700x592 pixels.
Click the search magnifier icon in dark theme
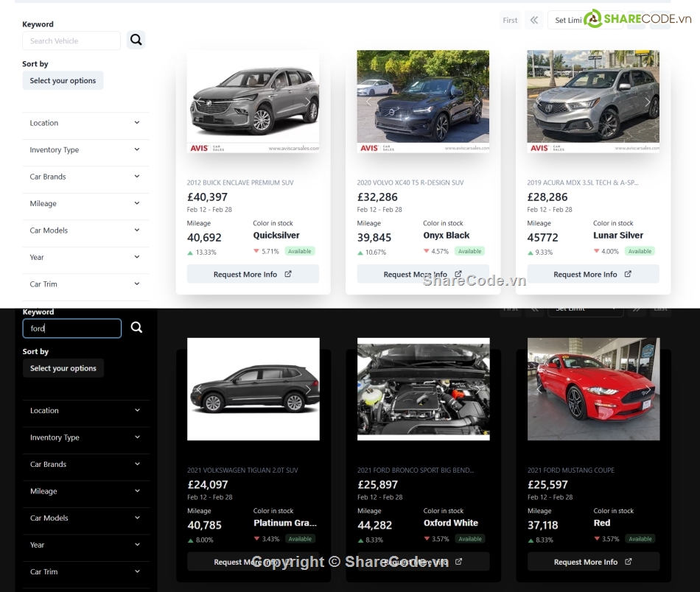point(136,328)
